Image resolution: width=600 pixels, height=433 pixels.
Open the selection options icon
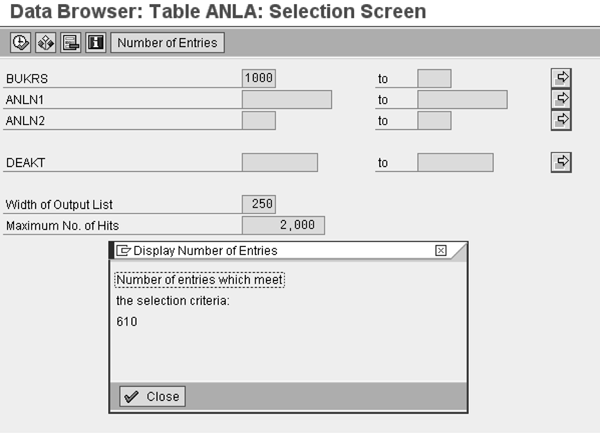(70, 43)
